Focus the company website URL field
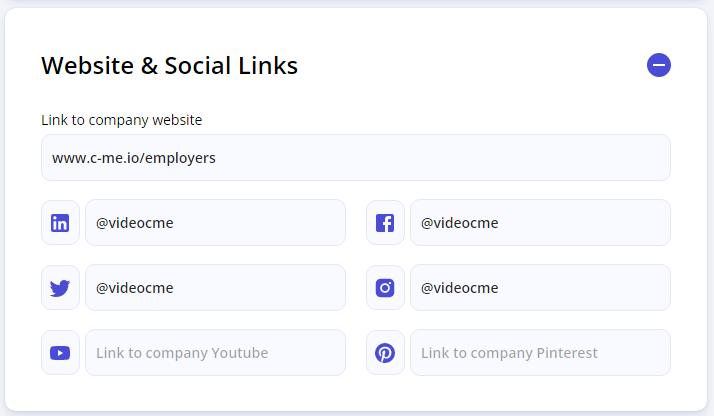Viewport: 714px width, 416px height. (356, 157)
